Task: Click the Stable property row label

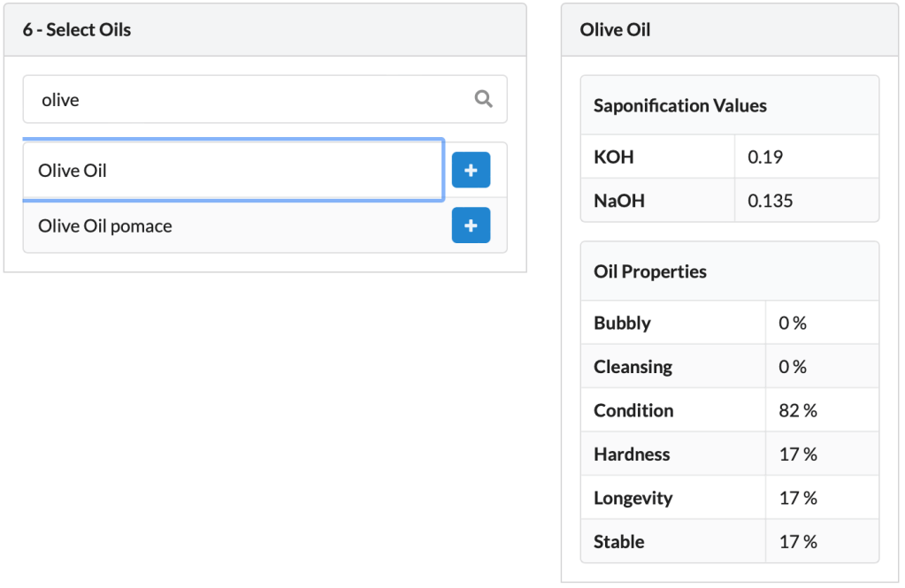Action: 618,542
